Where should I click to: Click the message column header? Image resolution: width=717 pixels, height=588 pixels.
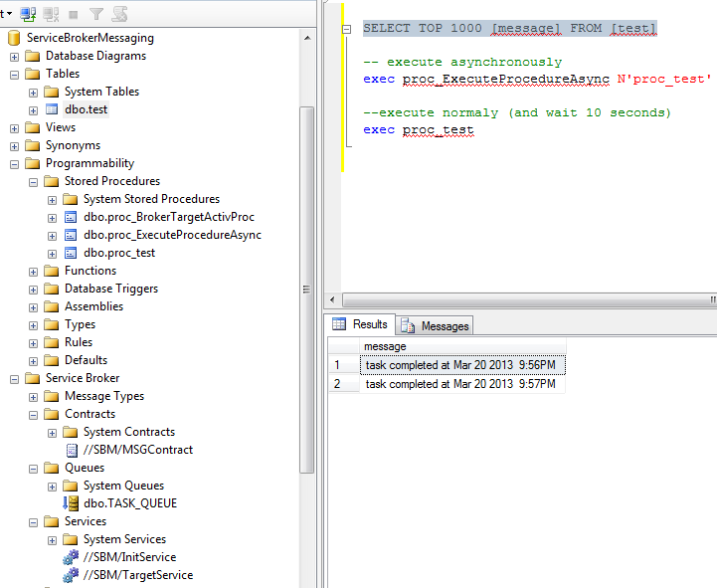coord(385,346)
